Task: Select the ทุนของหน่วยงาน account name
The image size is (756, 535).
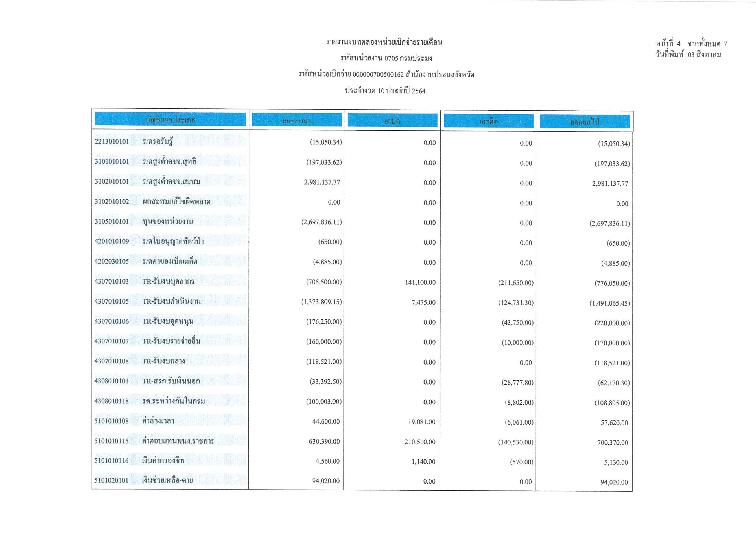Action: [168, 221]
